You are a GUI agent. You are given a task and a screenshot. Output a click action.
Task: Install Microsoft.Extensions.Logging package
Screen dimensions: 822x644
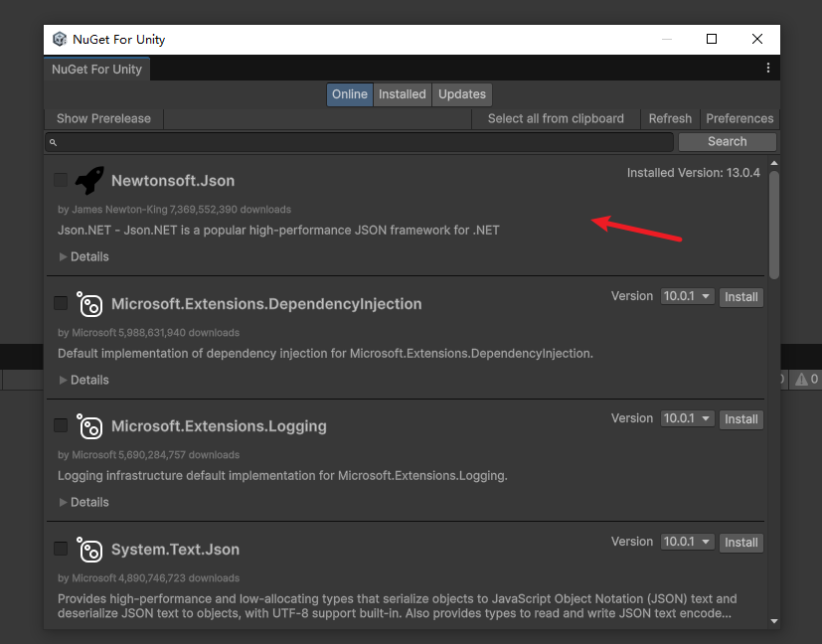741,419
